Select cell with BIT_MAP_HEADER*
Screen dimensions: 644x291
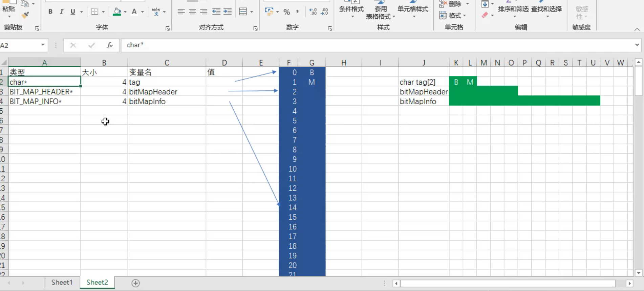point(44,92)
